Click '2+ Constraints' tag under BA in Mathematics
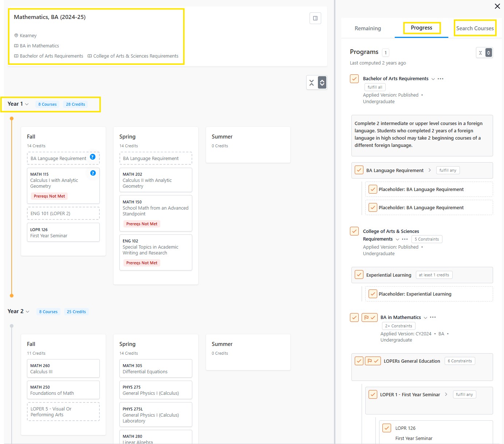 pyautogui.click(x=399, y=326)
